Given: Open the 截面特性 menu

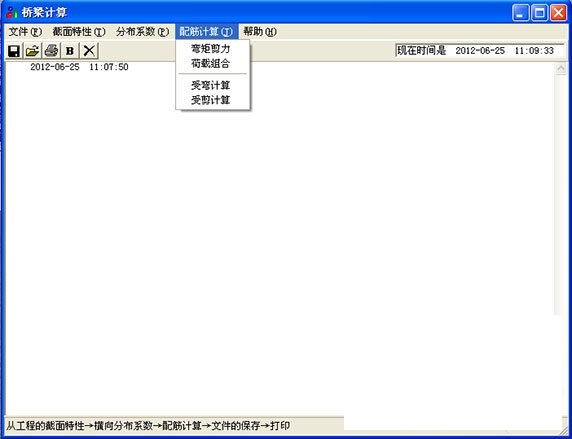Looking at the screenshot, I should click(79, 32).
